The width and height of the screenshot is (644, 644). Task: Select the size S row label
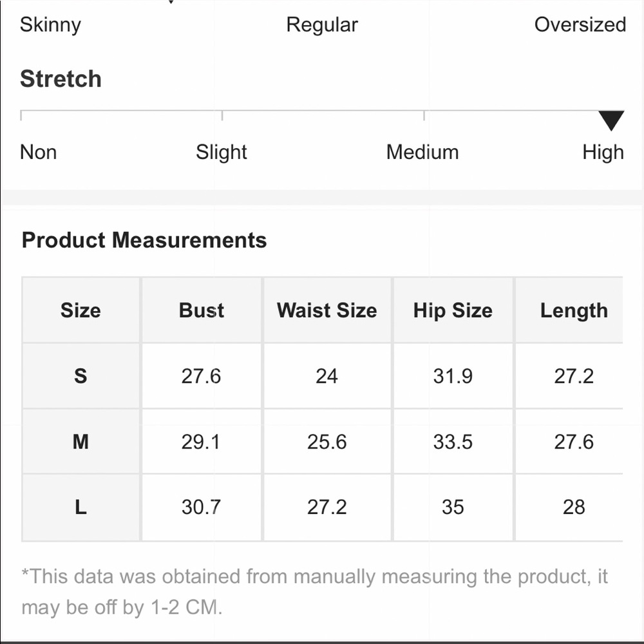[80, 376]
